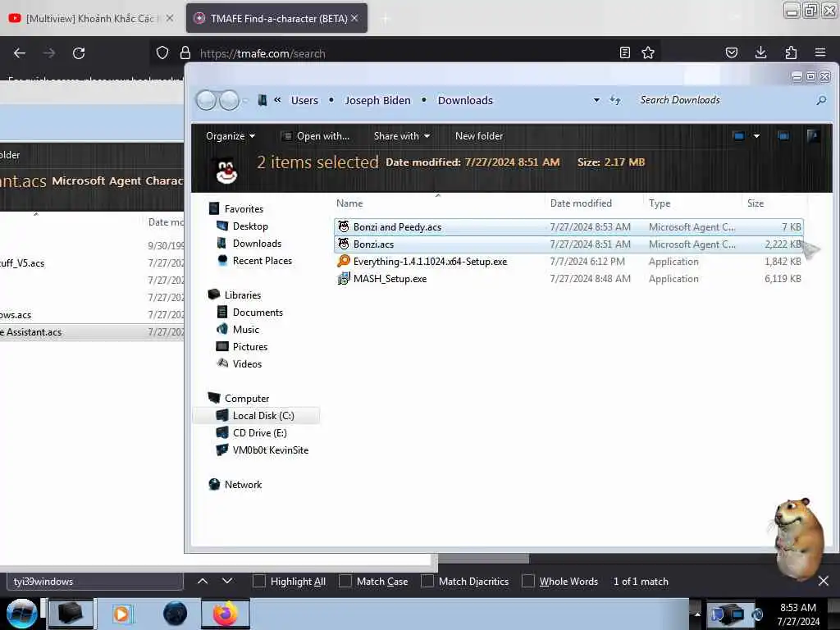Open the Firefox extensions puzzle icon
The height and width of the screenshot is (630, 840).
[x=791, y=53]
